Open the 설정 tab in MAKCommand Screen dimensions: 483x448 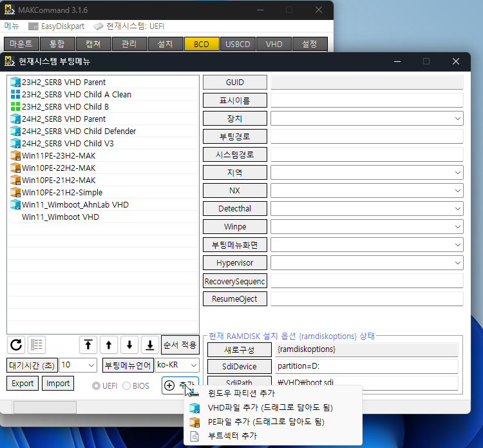click(310, 44)
